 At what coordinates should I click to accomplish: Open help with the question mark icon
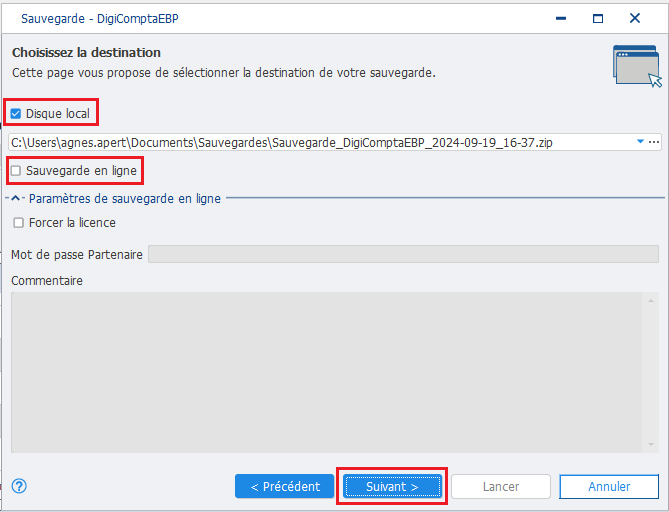tap(19, 486)
